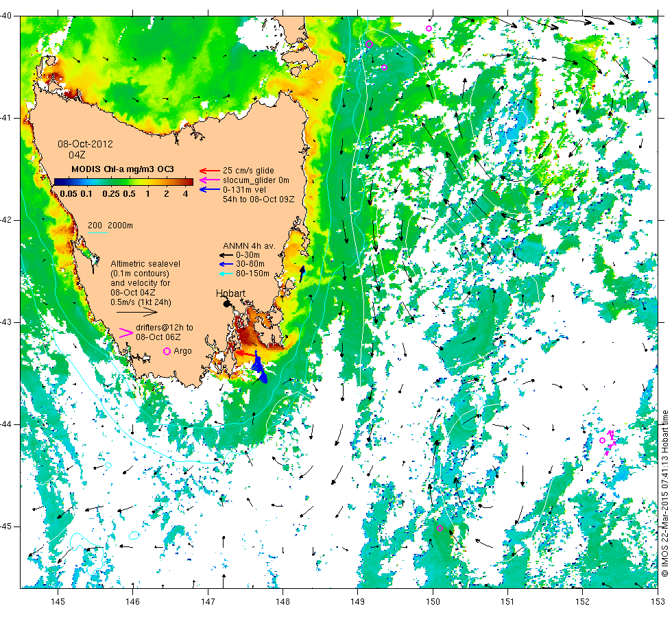
Task: Click the MODIS chlorophyll color bar
Action: click(123, 182)
